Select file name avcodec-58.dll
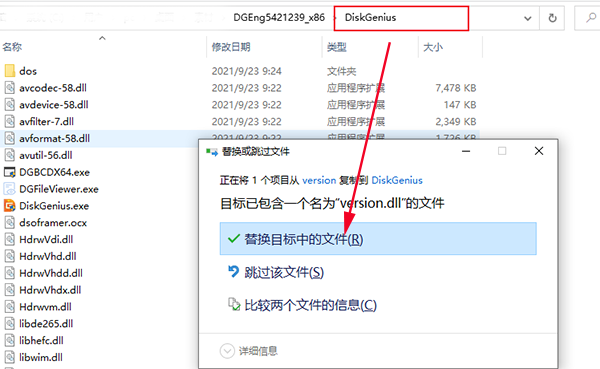Viewport: 600px width, 369px height. click(53, 88)
